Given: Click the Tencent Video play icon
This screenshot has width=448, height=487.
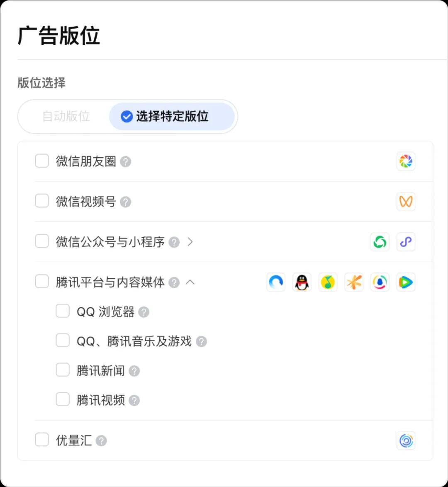Looking at the screenshot, I should 406,282.
